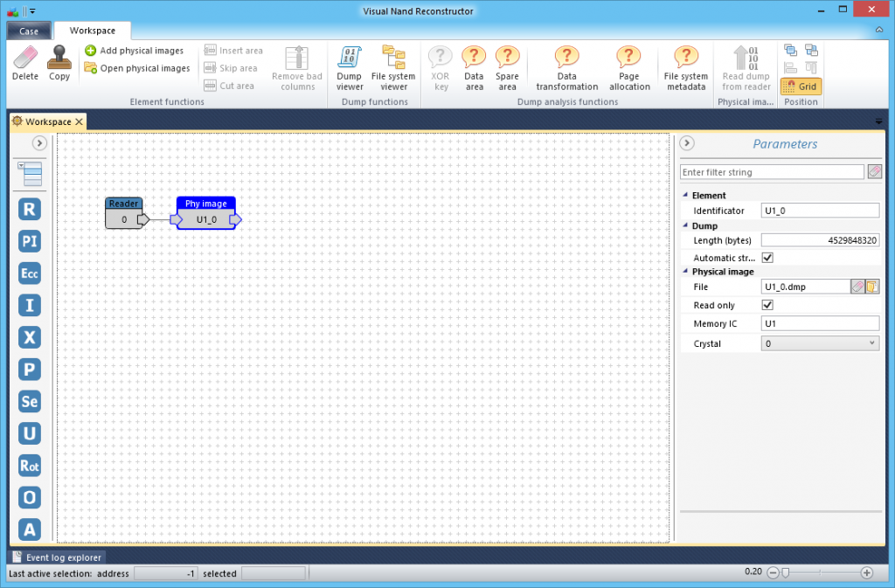Click Cut area

[x=229, y=86]
